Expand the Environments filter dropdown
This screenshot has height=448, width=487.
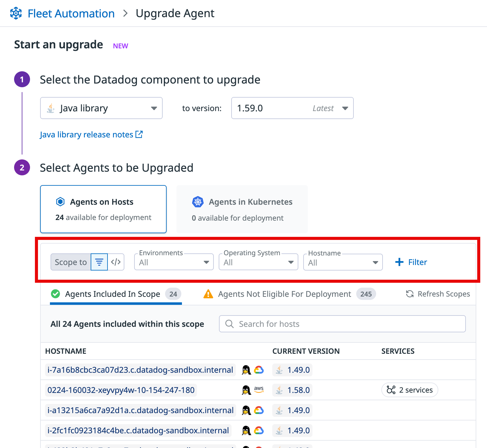(174, 262)
